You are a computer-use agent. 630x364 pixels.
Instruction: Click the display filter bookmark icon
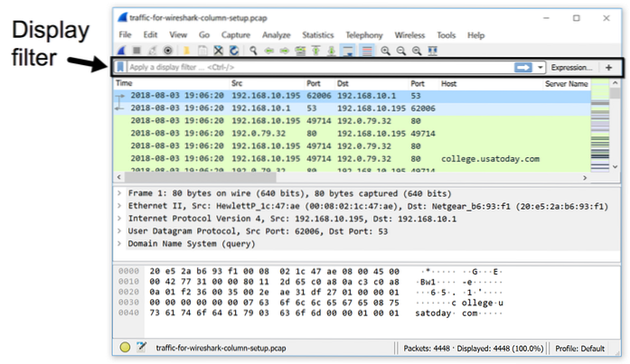122,68
